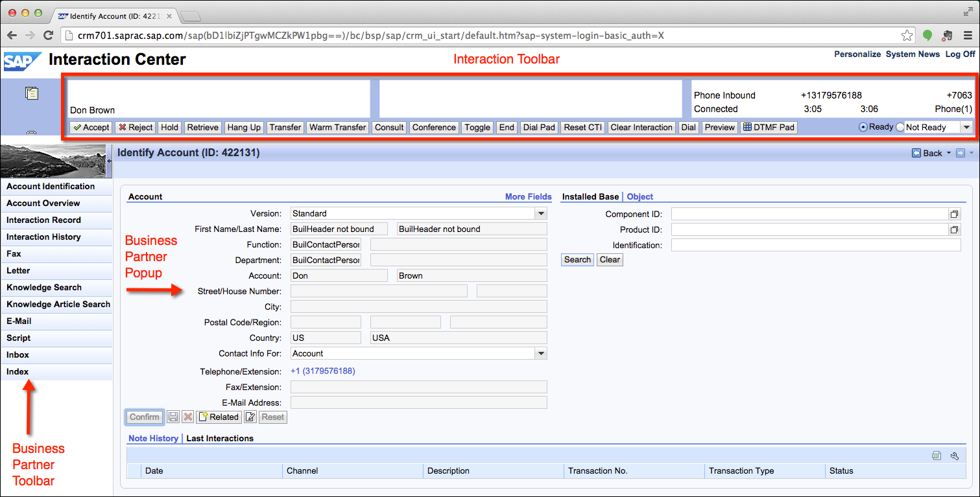980x497 pixels.
Task: Expand the Contact Info For dropdown
Action: click(541, 354)
